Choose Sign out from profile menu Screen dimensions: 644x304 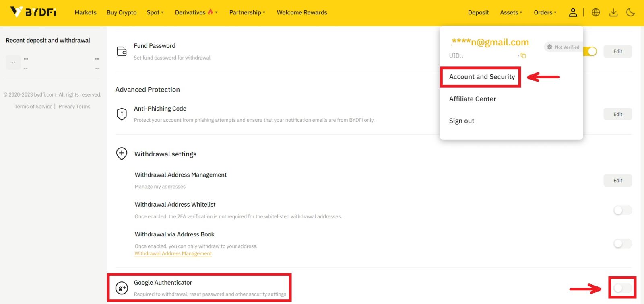[x=462, y=121]
